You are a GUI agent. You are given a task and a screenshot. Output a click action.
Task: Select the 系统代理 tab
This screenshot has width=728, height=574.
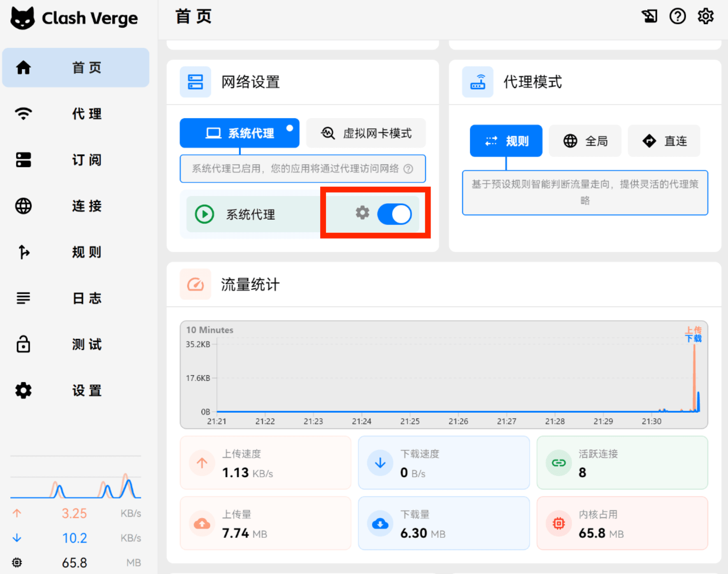[x=240, y=133]
